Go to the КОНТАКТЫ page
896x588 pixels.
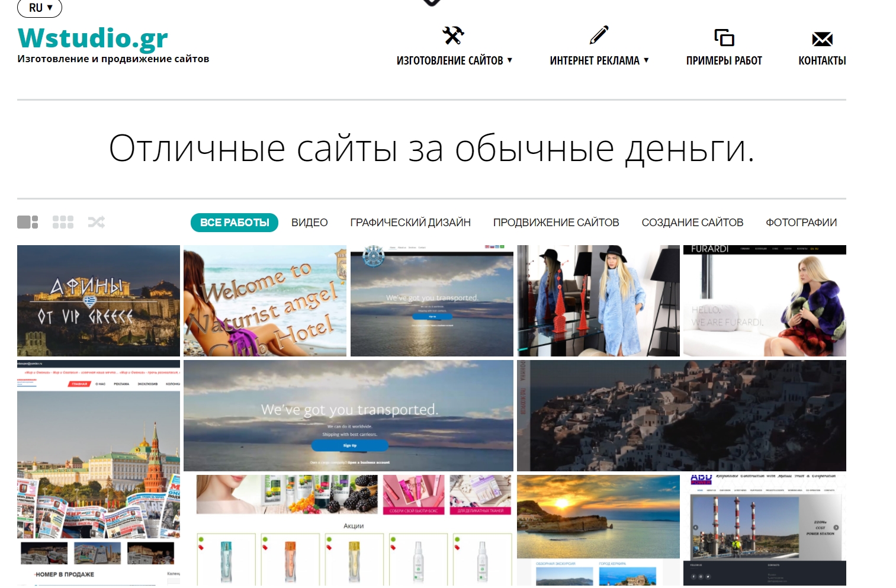coord(822,60)
